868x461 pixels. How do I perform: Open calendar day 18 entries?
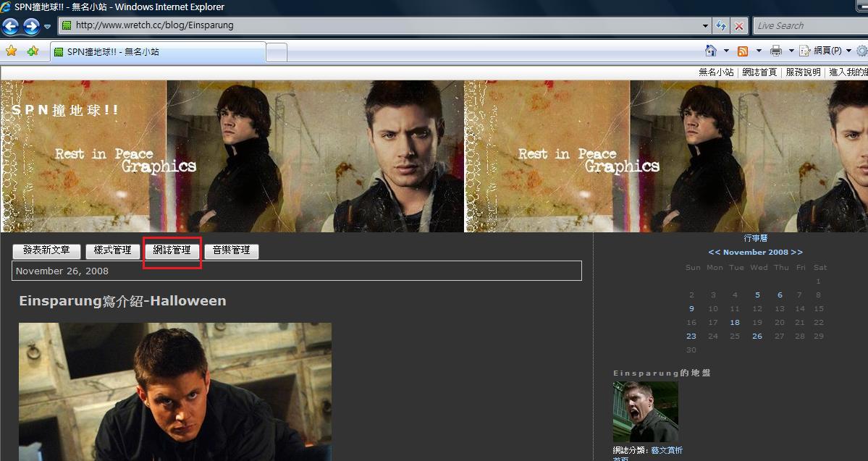point(735,323)
